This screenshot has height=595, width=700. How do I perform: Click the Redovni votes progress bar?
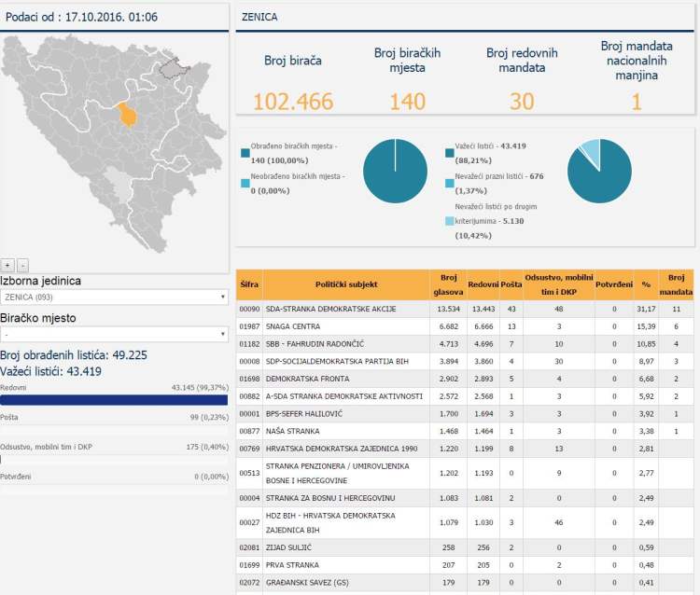pos(114,400)
